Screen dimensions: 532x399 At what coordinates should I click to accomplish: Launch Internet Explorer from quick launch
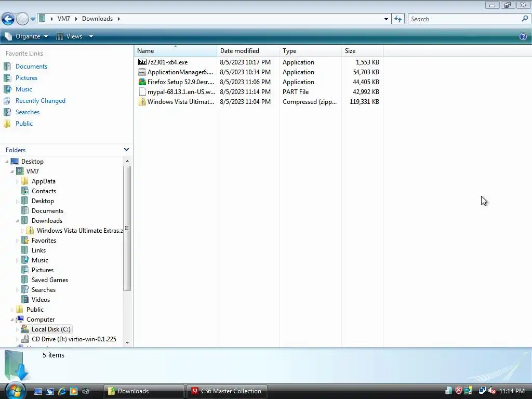point(62,391)
